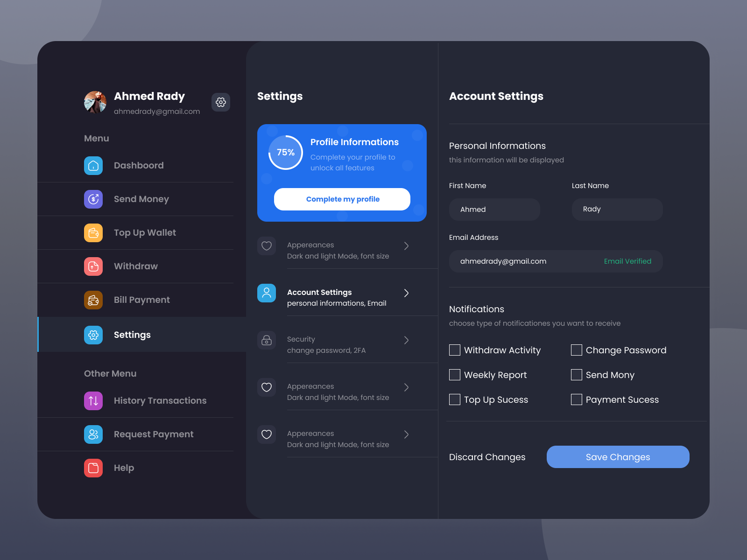Click the Request Payment icon
Image resolution: width=747 pixels, height=560 pixels.
tap(93, 434)
